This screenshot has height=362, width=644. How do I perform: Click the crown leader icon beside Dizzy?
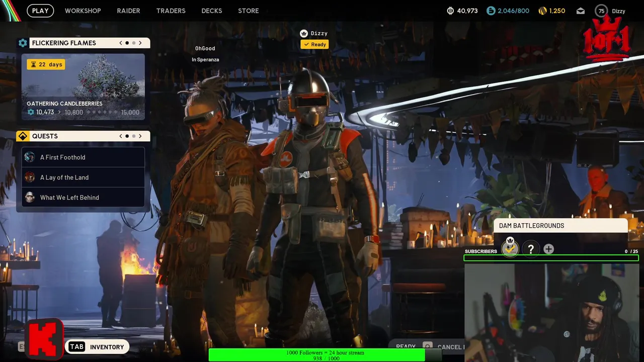pyautogui.click(x=304, y=33)
